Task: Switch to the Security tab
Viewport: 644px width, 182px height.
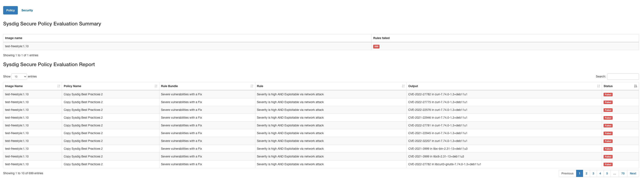Action: (27, 10)
